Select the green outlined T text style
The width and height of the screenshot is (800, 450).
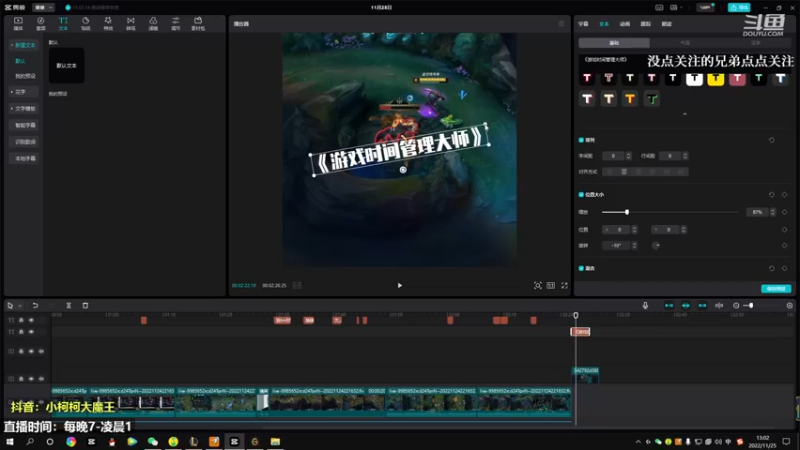pos(651,99)
